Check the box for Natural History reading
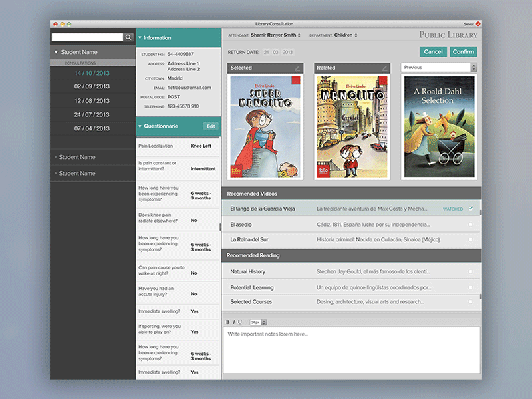The height and width of the screenshot is (399, 532). (471, 271)
